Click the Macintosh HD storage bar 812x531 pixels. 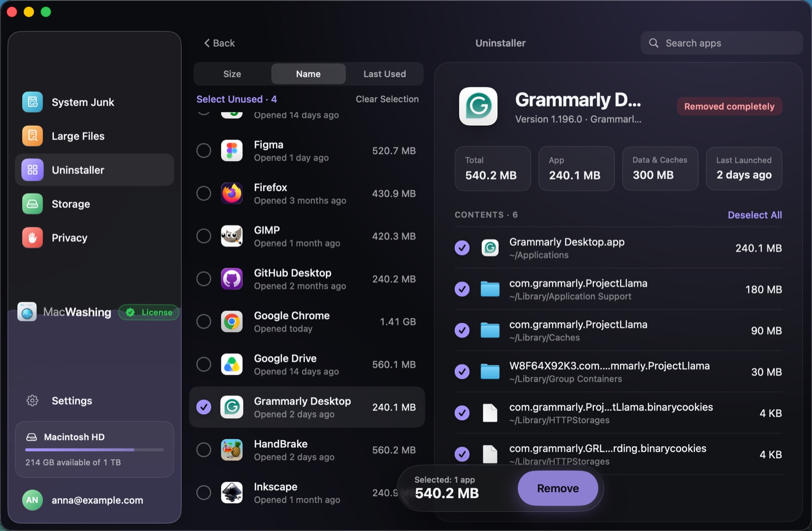point(94,449)
